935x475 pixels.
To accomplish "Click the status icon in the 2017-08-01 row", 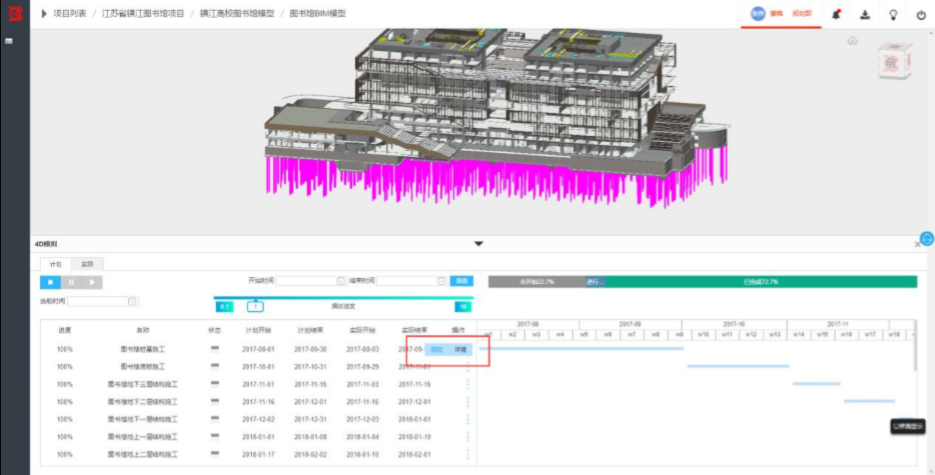I will [215, 349].
